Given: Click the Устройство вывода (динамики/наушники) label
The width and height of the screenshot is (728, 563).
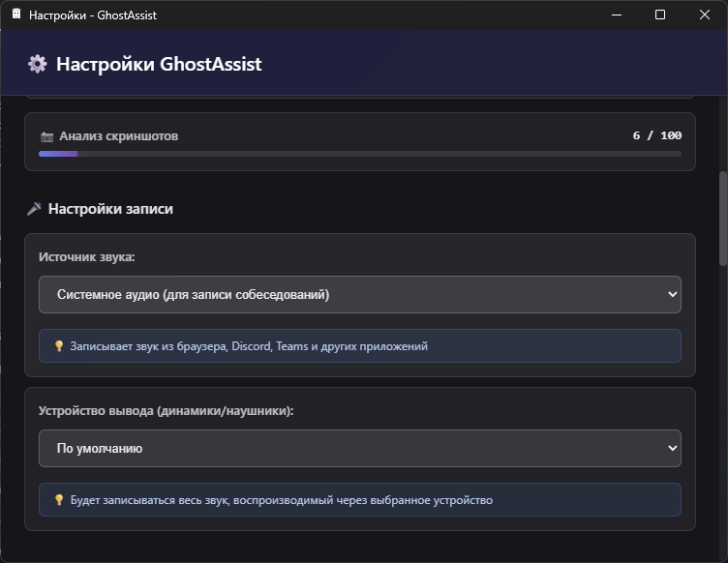Looking at the screenshot, I should click(x=166, y=410).
